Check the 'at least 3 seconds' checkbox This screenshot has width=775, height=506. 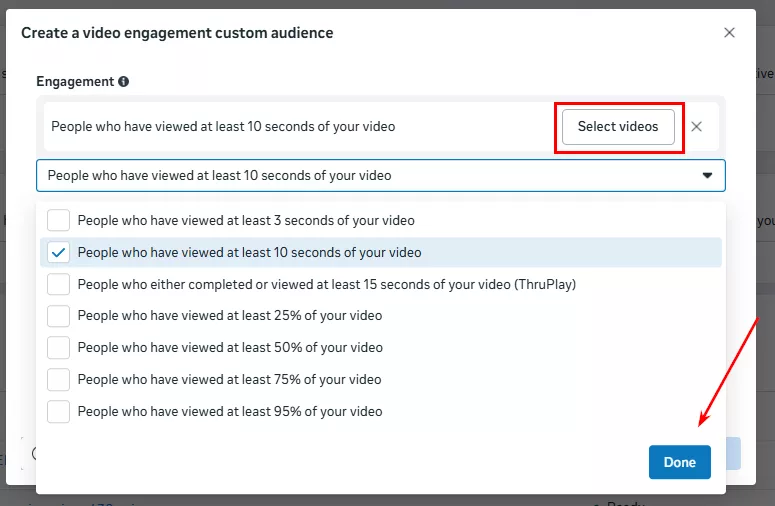tap(59, 220)
